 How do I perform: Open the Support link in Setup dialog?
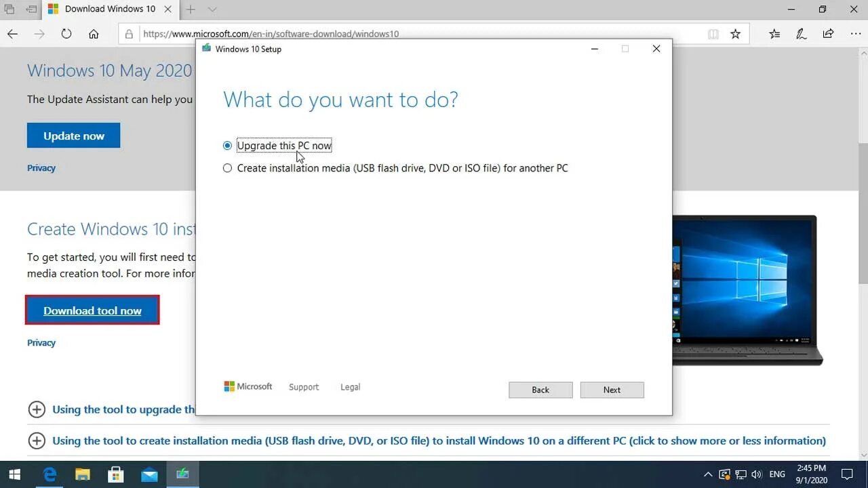(304, 387)
